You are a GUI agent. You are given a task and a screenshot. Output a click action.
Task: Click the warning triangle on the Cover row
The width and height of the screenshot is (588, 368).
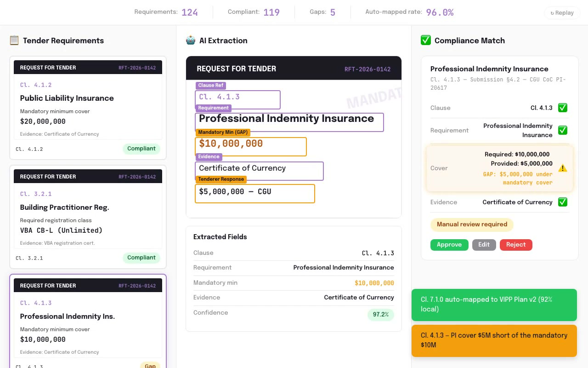[x=563, y=168]
